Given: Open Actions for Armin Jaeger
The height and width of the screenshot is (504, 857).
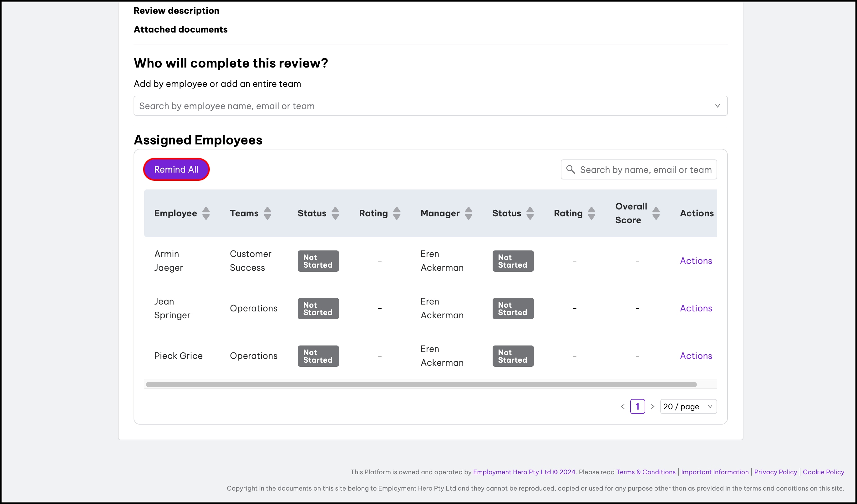Looking at the screenshot, I should tap(696, 261).
